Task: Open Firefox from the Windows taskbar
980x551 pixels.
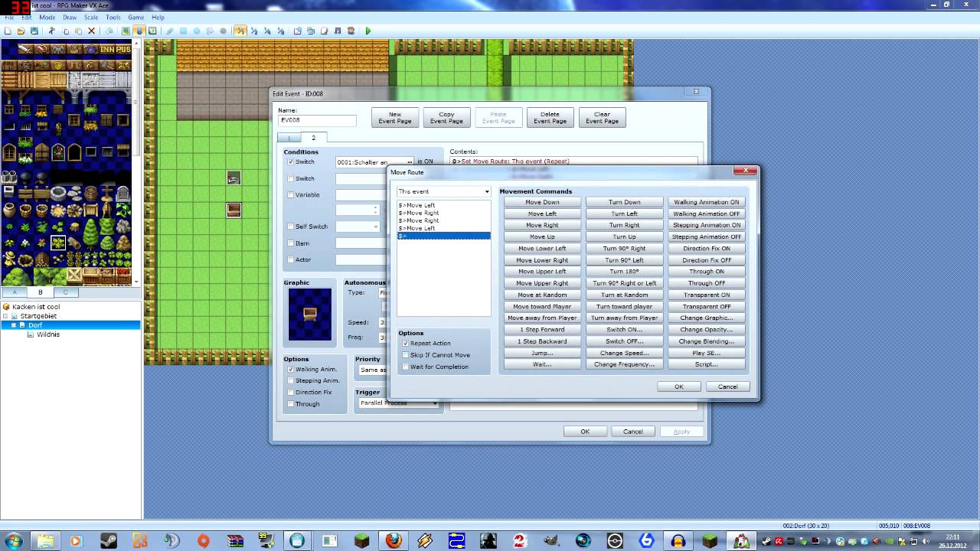Action: click(394, 541)
